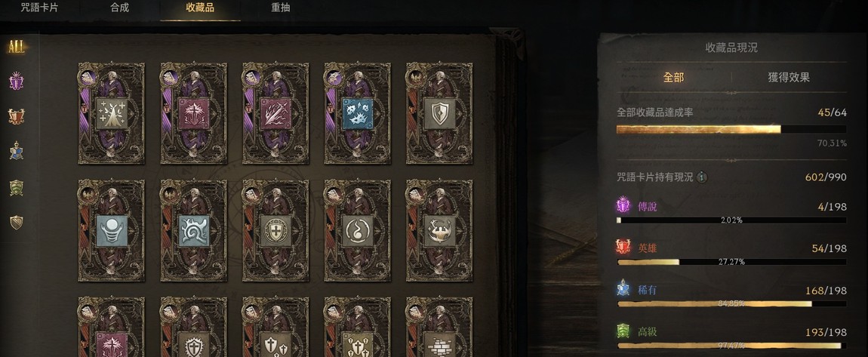Filter by blue rare rank icon
This screenshot has height=357, width=868.
click(x=17, y=151)
